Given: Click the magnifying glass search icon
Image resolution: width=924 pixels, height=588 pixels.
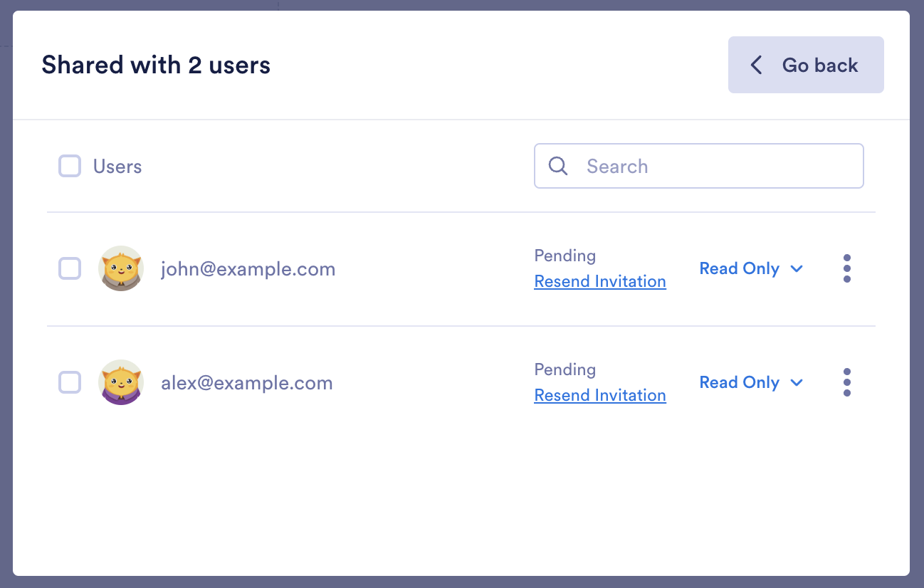Looking at the screenshot, I should click(559, 166).
